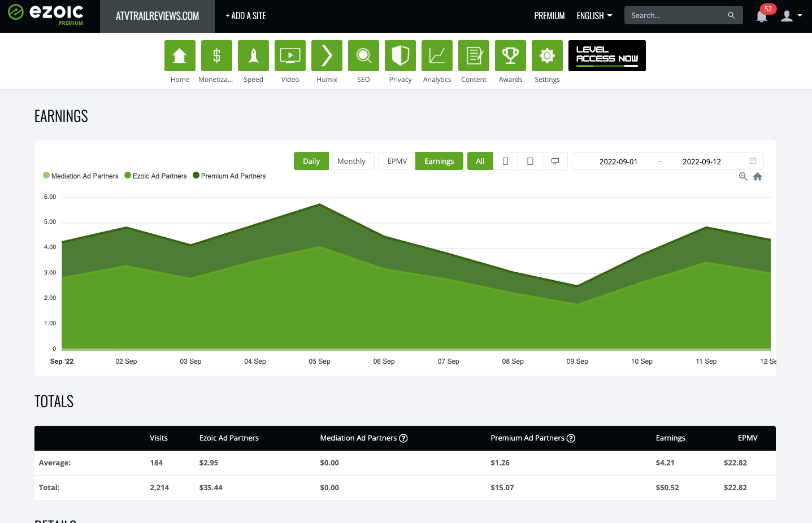
Task: Open the Video player icon
Action: pyautogui.click(x=290, y=55)
